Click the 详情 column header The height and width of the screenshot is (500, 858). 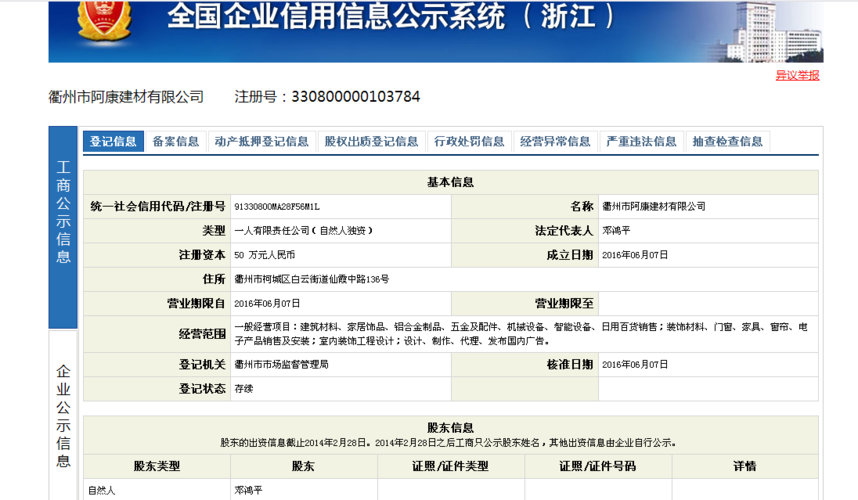[x=745, y=466]
